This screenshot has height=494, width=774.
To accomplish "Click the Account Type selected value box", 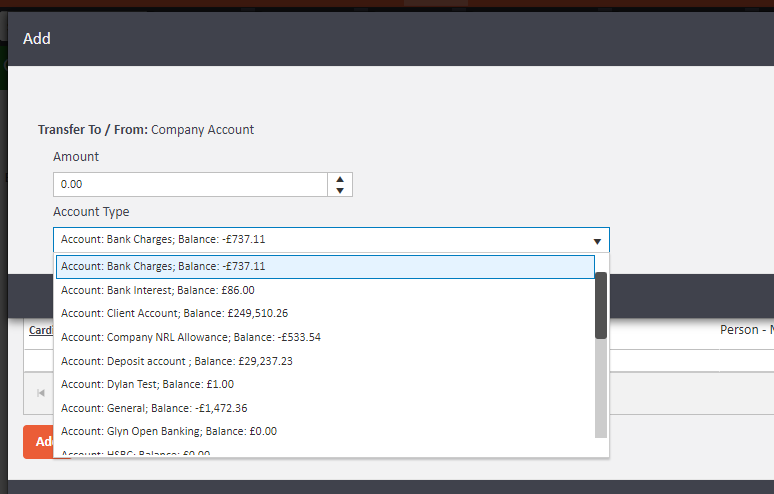I will coord(320,240).
